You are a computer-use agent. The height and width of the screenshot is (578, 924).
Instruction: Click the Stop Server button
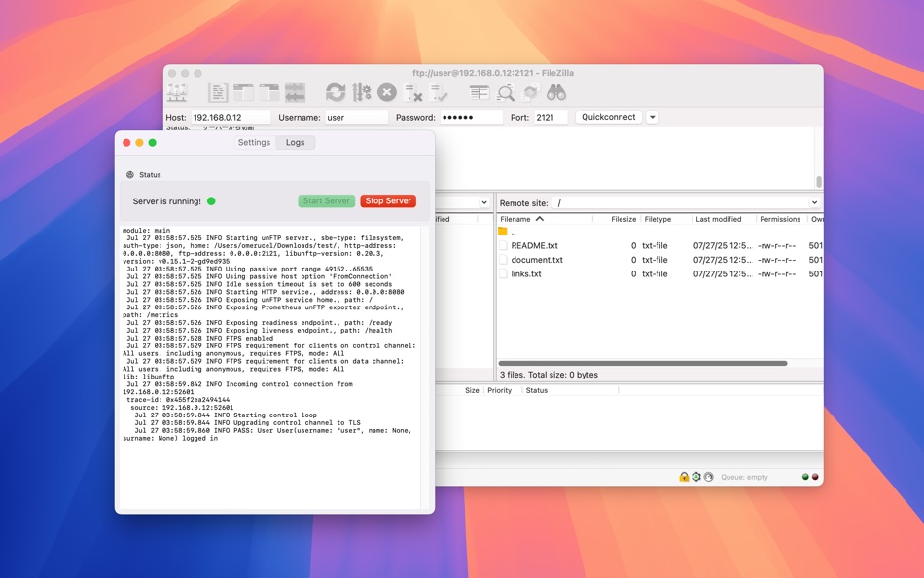388,201
